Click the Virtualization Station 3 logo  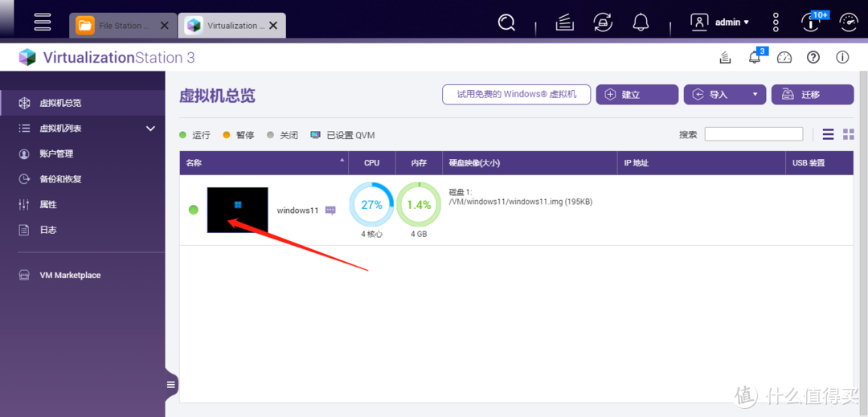pos(106,58)
